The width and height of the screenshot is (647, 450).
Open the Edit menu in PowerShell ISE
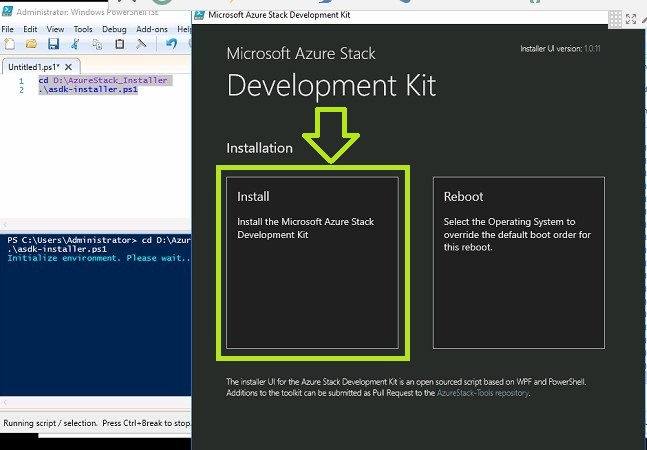[x=30, y=29]
